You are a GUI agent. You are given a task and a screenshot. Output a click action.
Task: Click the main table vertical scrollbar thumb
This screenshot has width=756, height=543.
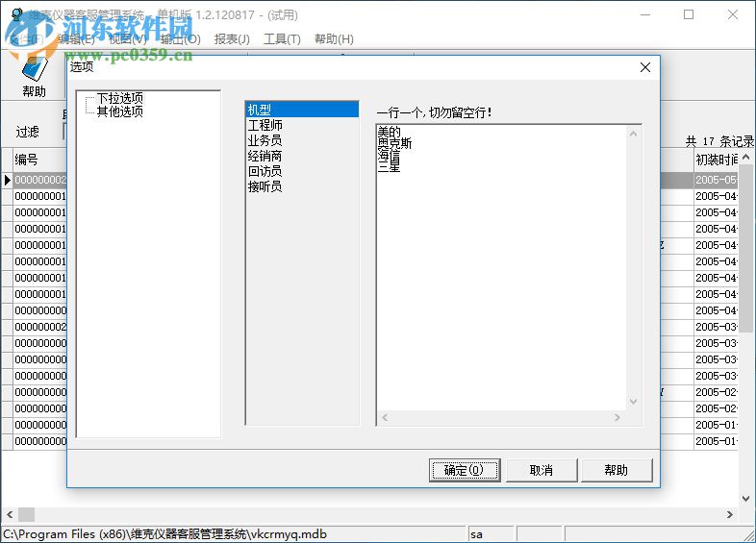(x=745, y=248)
